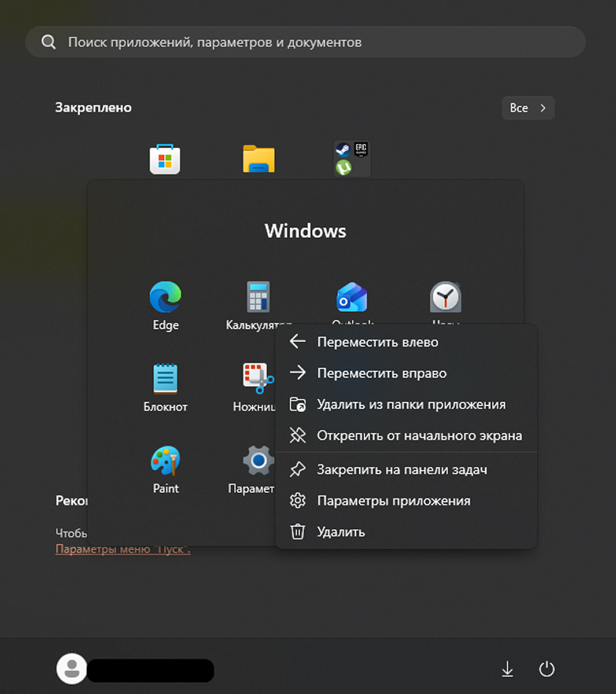Open Microsoft Edge from Windows folder
Image resolution: width=616 pixels, height=694 pixels.
pyautogui.click(x=166, y=297)
